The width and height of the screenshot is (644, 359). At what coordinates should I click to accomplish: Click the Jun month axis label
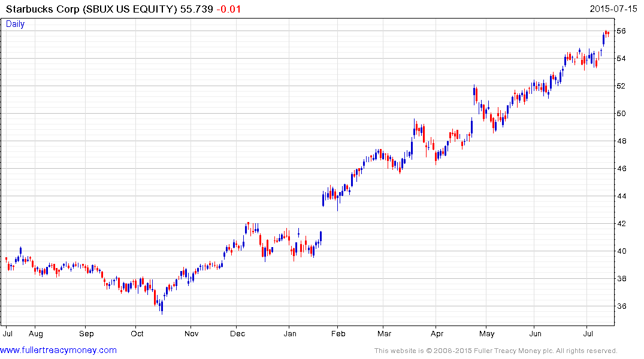point(535,334)
